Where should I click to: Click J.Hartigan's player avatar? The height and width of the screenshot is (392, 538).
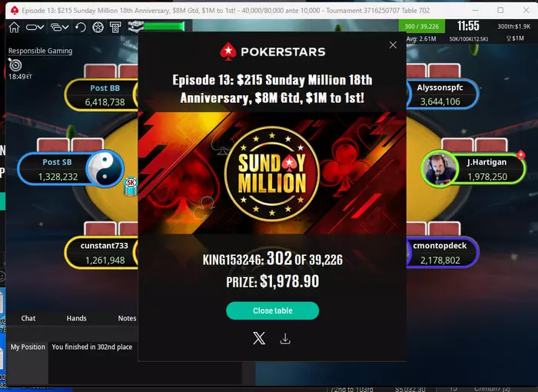tap(439, 168)
